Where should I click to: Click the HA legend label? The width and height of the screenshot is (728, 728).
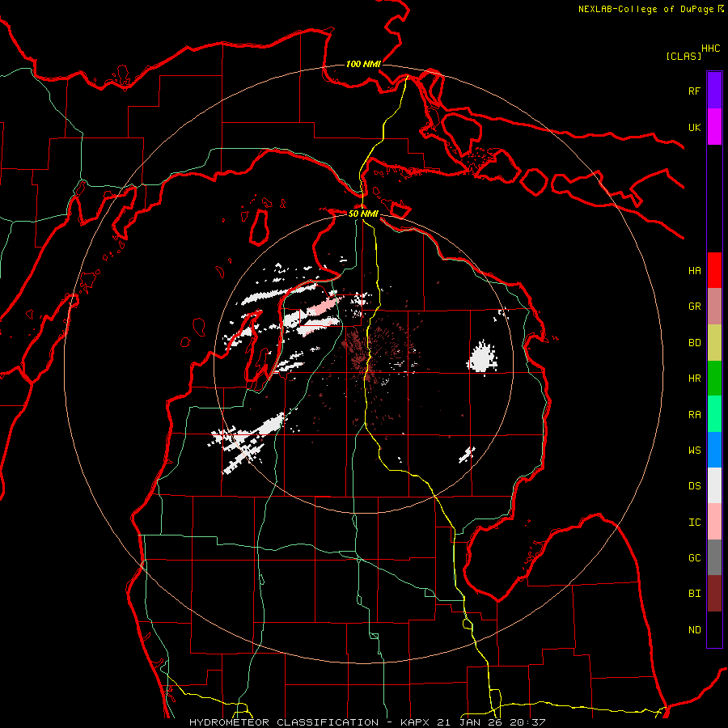click(694, 271)
